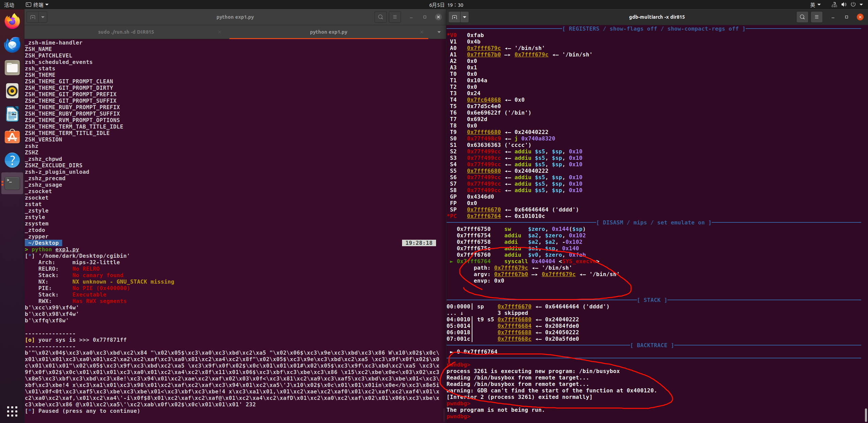Minimize the gdb-multiarch window
868x423 pixels.
(833, 17)
